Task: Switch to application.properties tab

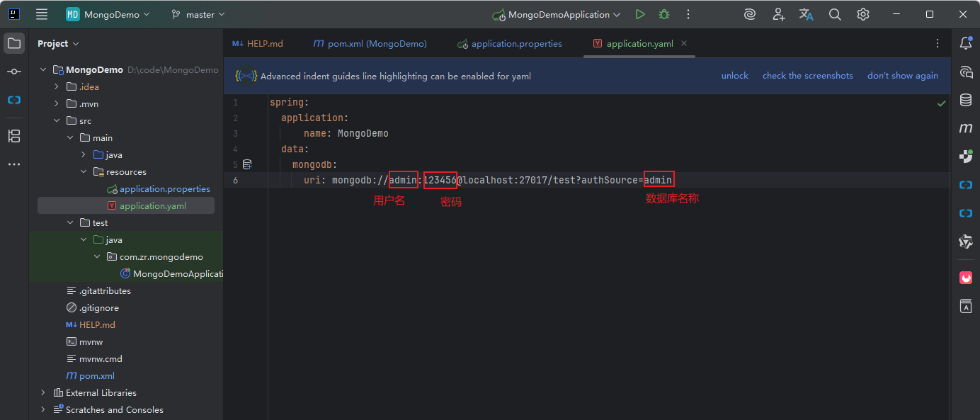Action: (x=510, y=43)
